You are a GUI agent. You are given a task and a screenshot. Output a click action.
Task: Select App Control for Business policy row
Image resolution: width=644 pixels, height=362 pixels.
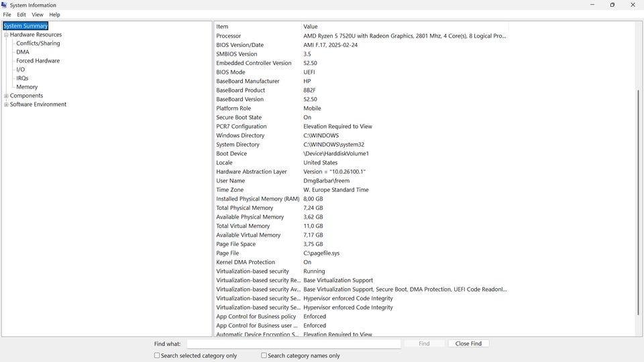(x=361, y=316)
